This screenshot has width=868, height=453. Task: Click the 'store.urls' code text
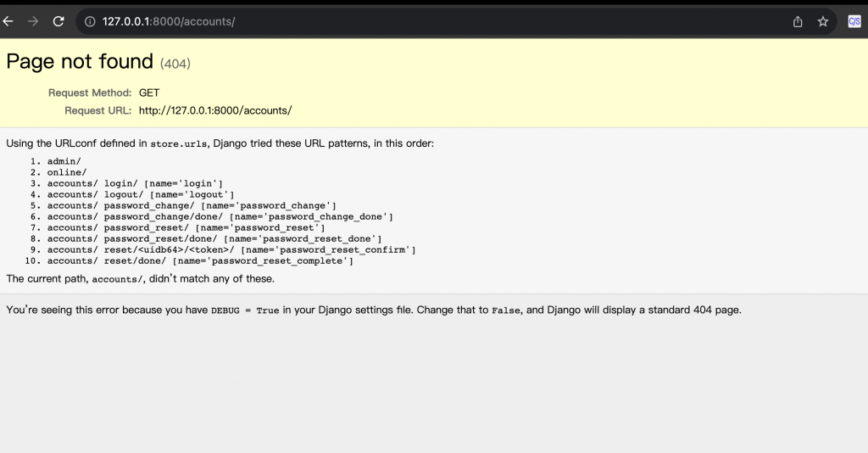[x=177, y=144]
